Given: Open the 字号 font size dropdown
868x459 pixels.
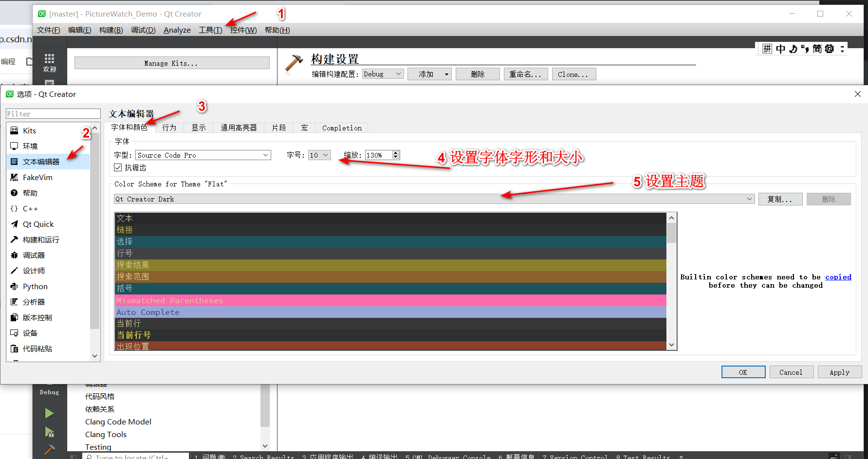Looking at the screenshot, I should point(319,155).
